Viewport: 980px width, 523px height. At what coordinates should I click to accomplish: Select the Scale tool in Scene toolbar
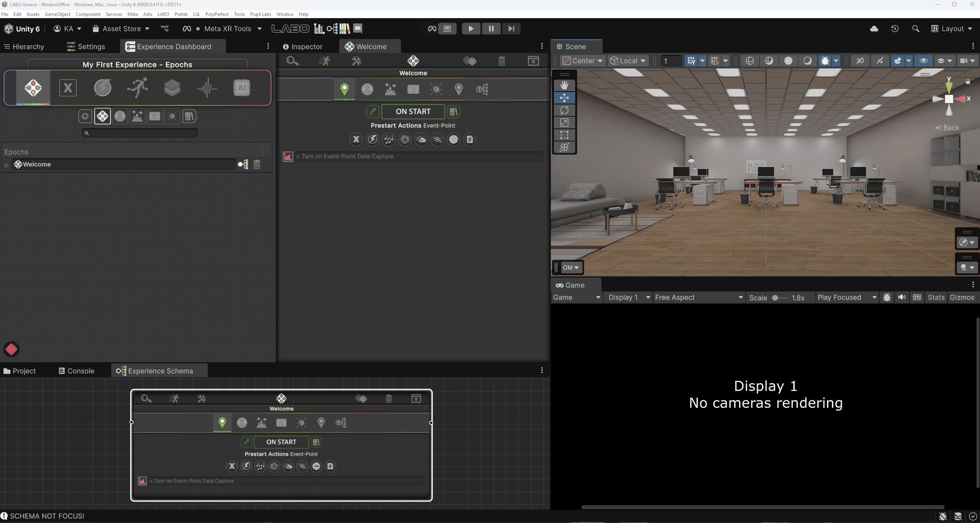(x=564, y=123)
